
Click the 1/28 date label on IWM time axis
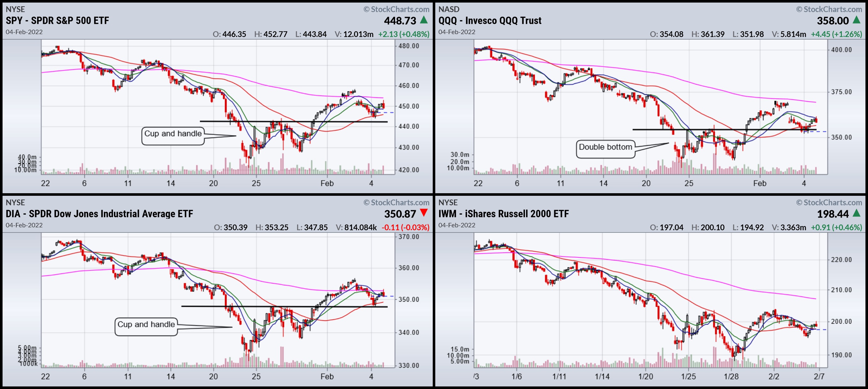click(731, 377)
